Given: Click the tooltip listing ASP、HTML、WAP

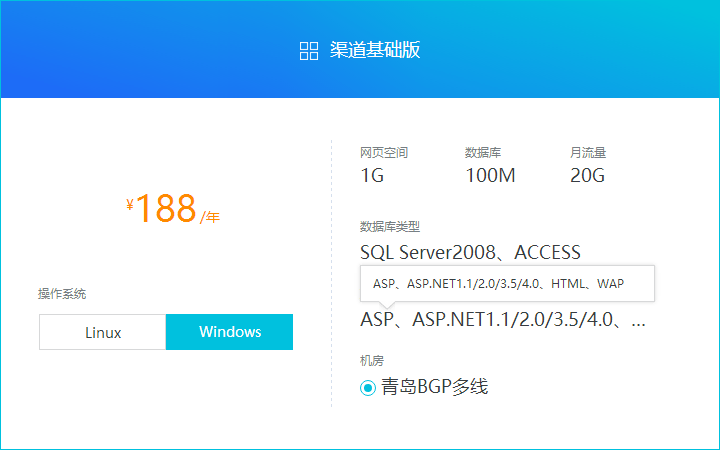Looking at the screenshot, I should click(x=498, y=284).
